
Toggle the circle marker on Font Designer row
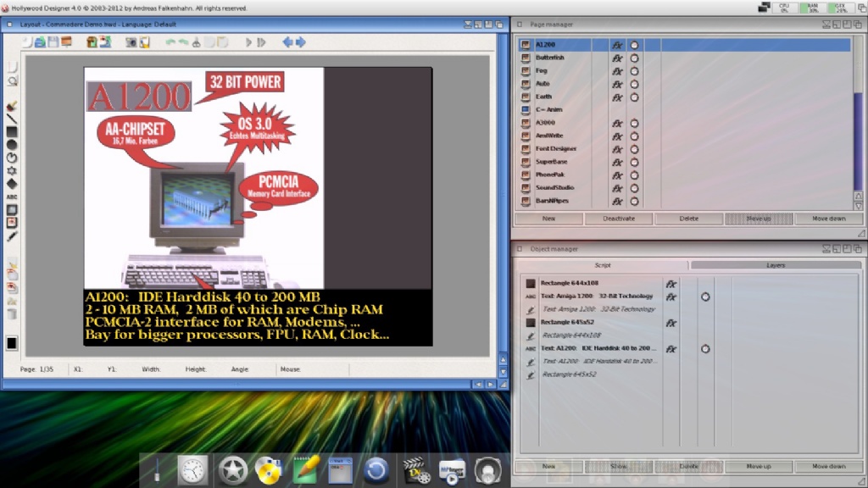634,149
